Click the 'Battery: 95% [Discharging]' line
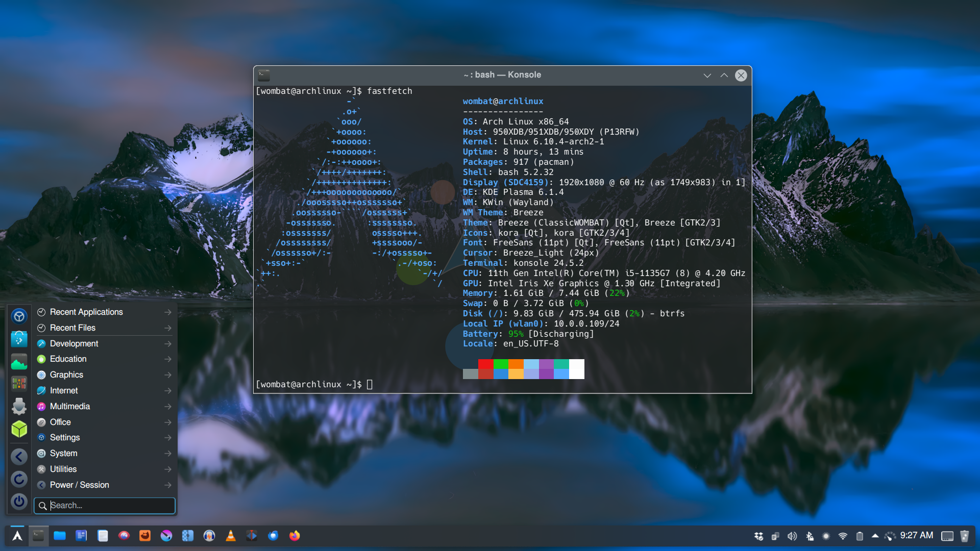 tap(528, 334)
